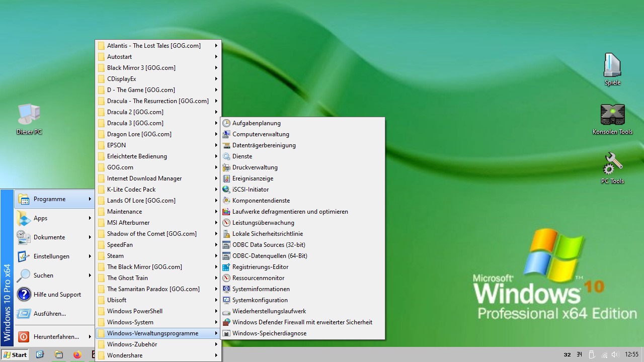Click the iSCSI-Initiator globe icon
644x362 pixels.
226,190
